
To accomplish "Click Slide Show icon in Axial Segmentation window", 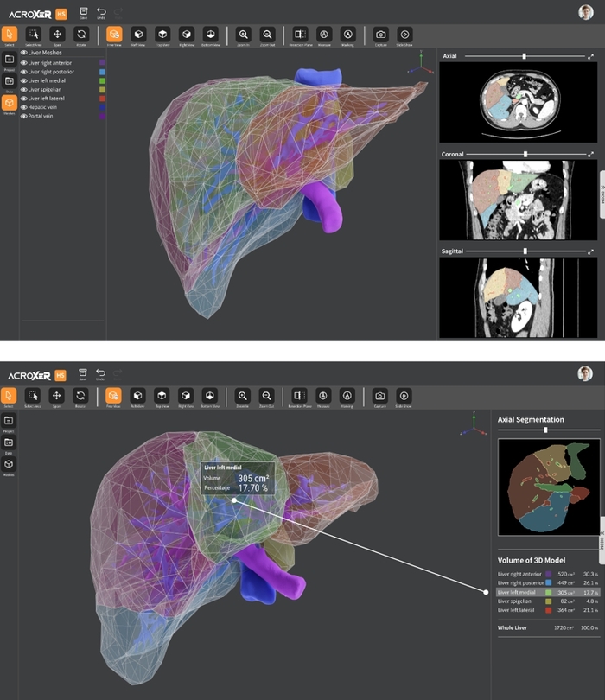I will click(x=404, y=397).
